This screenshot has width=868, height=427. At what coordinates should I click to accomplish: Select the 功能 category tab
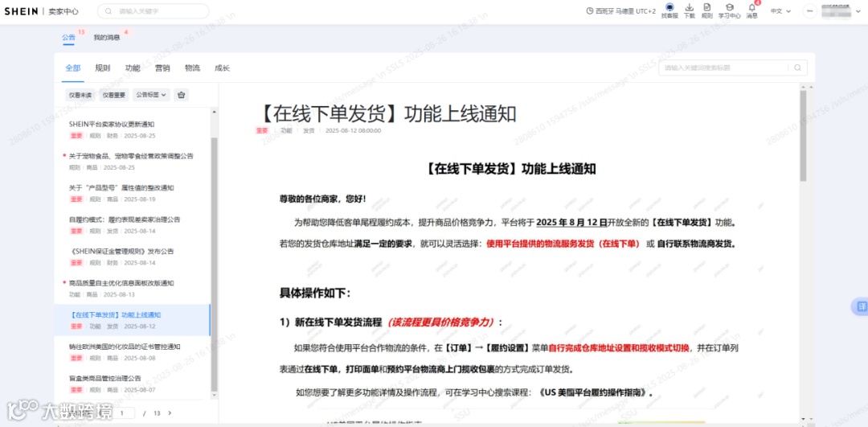point(133,68)
